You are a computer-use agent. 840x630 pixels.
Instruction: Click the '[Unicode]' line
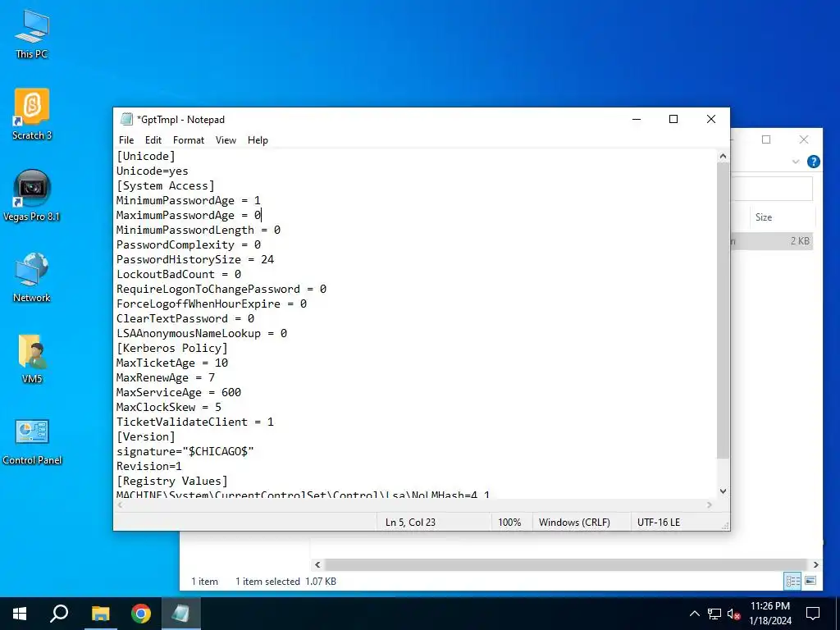[x=146, y=156]
